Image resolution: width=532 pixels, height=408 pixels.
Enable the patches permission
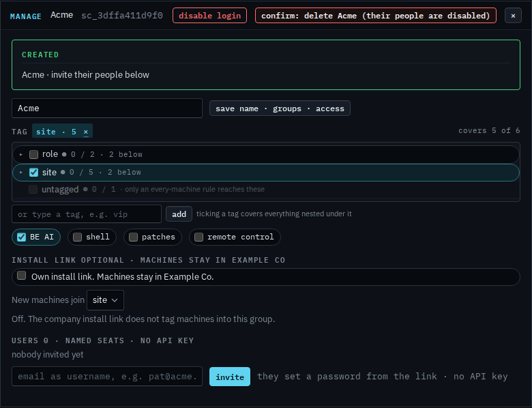(x=133, y=237)
